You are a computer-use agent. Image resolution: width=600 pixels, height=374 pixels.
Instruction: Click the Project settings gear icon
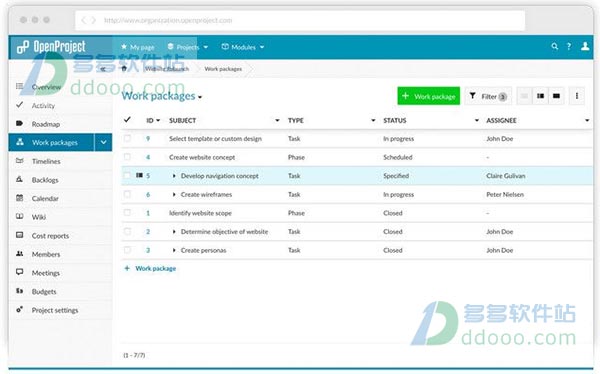(x=20, y=309)
